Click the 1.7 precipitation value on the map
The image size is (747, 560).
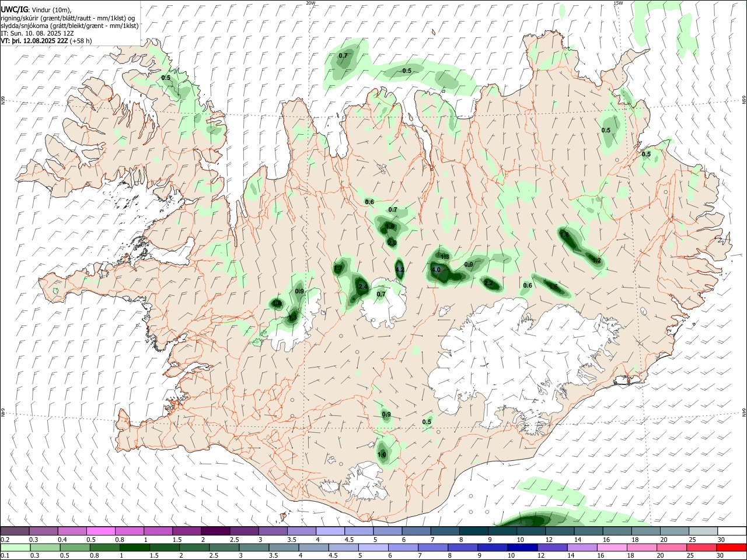(338, 269)
